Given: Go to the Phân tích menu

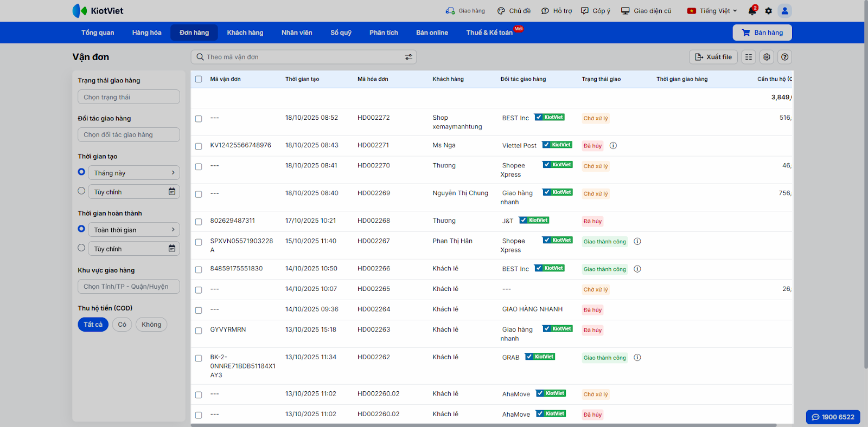Looking at the screenshot, I should 384,33.
